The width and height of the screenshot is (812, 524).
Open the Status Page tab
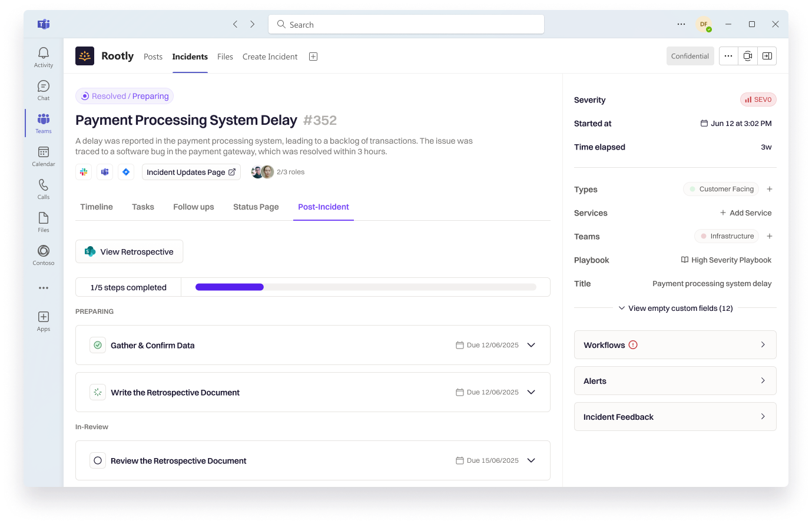point(256,207)
